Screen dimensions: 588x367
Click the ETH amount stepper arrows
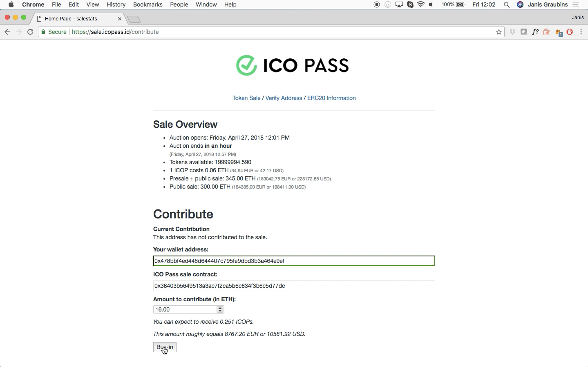220,309
